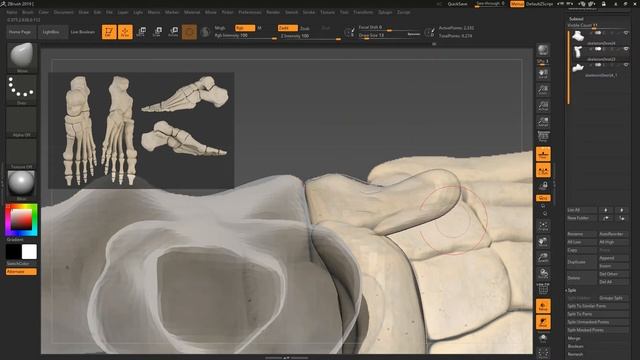Click the Z Intensity slider

click(310, 36)
